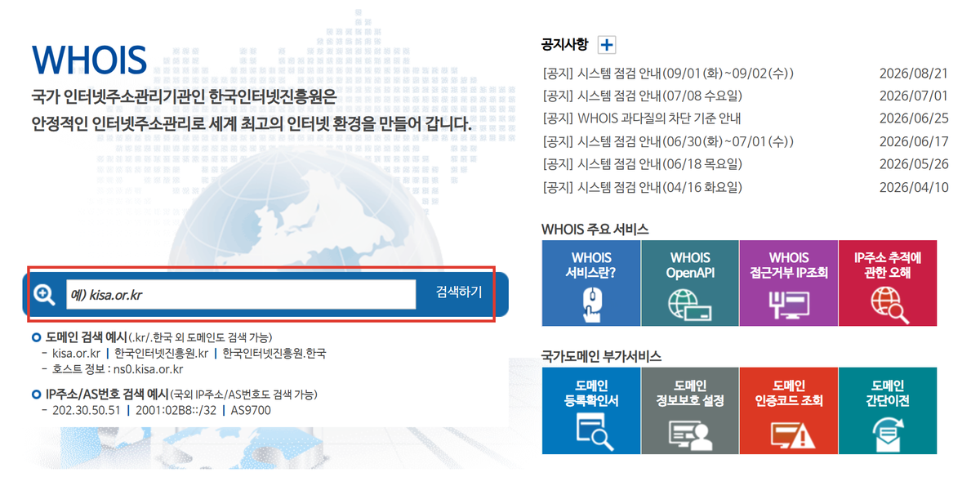Open notice 시스템 점검 안내(04/16 화요일)
The height and width of the screenshot is (486, 980).
click(642, 187)
